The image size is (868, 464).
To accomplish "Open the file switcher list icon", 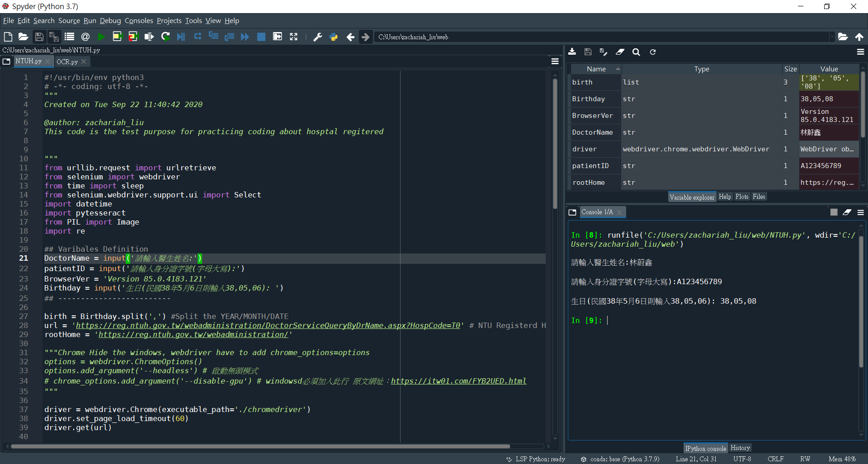I will pyautogui.click(x=69, y=37).
